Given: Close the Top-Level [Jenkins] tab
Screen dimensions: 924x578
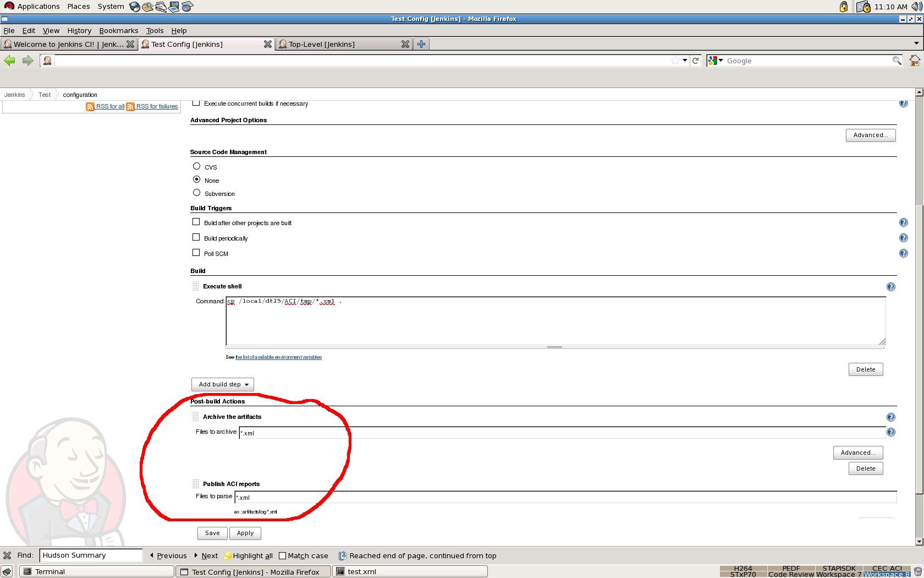Looking at the screenshot, I should tap(405, 44).
